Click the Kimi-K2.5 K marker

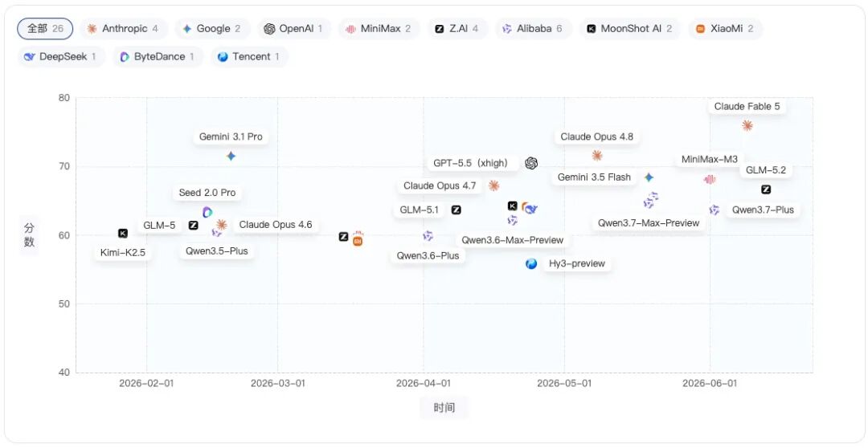click(x=123, y=234)
